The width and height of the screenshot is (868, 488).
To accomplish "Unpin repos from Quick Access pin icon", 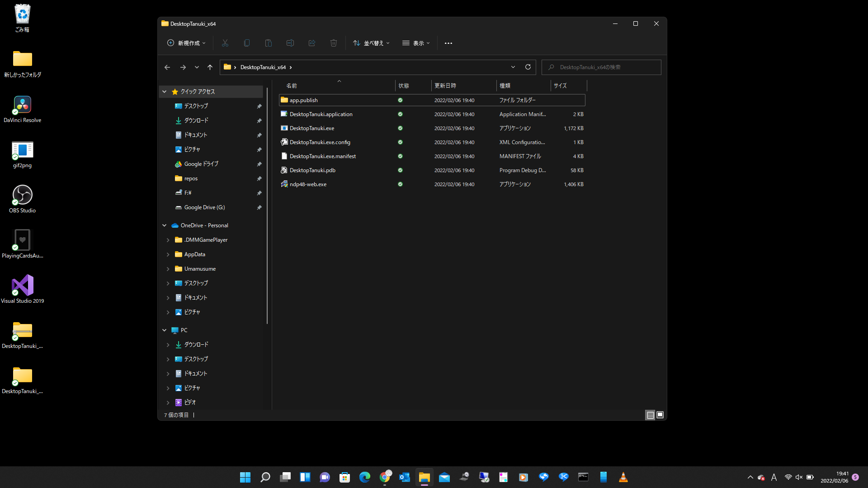I will click(259, 178).
